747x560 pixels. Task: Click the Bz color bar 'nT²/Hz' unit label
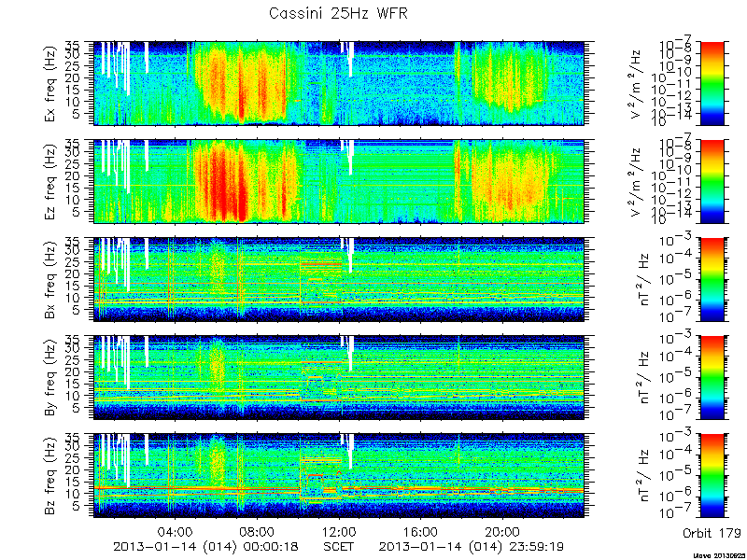[x=642, y=476]
